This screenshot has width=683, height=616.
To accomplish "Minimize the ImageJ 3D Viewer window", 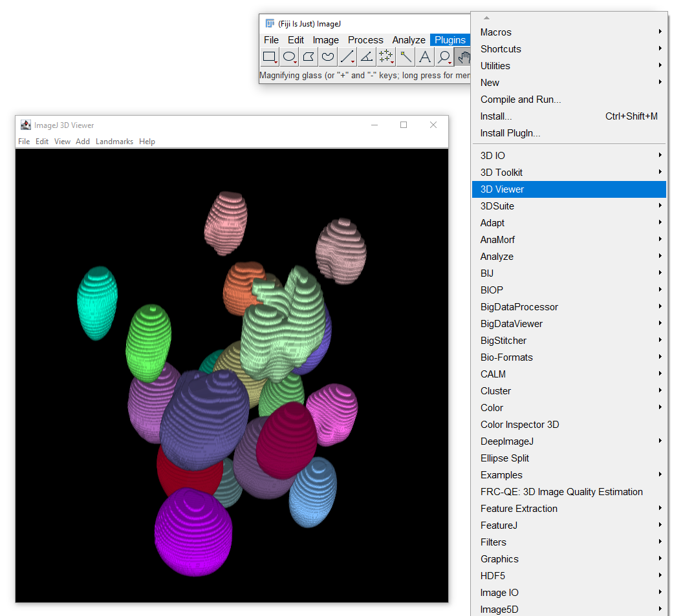I will (374, 125).
